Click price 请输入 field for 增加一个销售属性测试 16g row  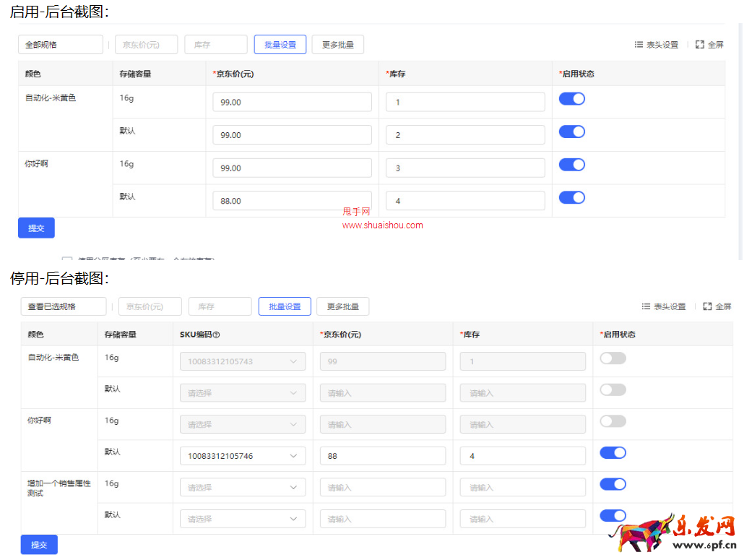[383, 488]
